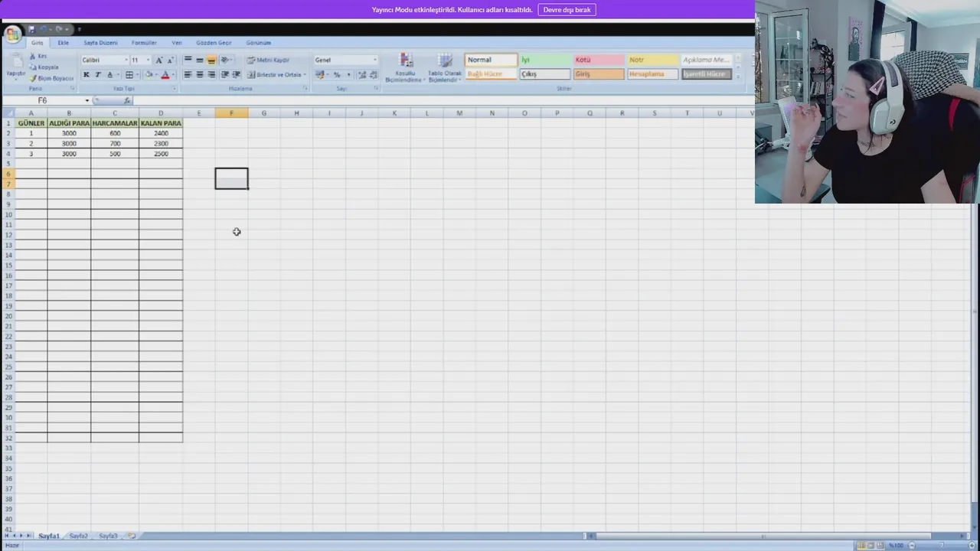980x551 pixels.
Task: Save the workbook from the quick access toolbar
Action: pos(32,29)
